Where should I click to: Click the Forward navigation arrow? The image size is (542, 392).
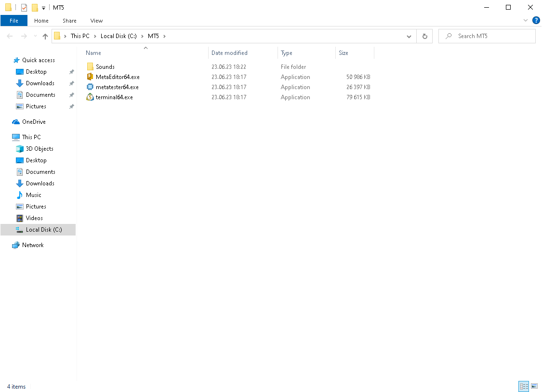24,36
